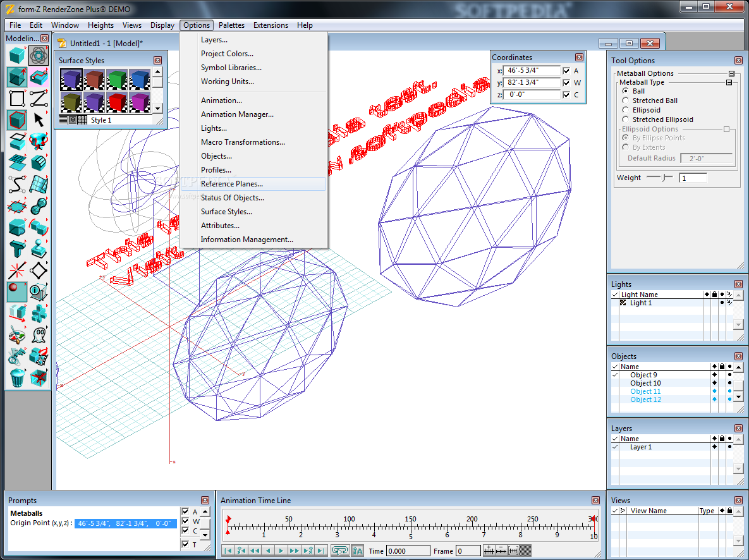Select the T-shaped text object tool
749x560 pixels.
tap(17, 249)
